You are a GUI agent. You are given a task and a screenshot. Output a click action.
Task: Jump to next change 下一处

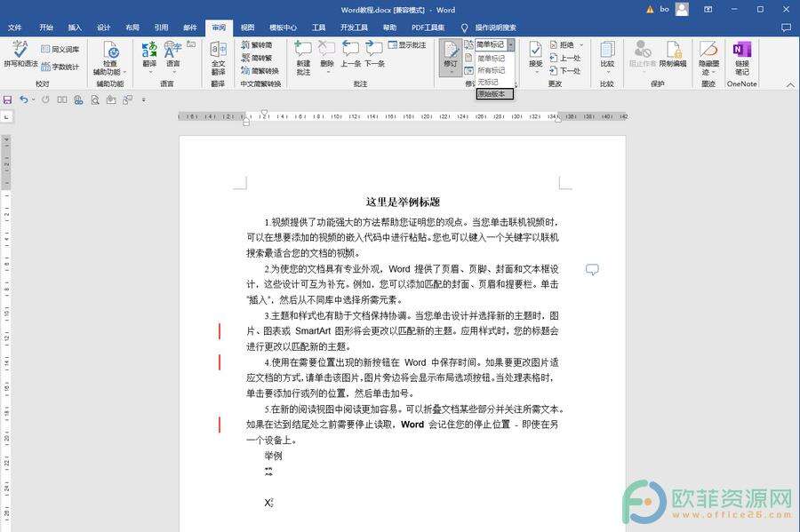point(565,71)
